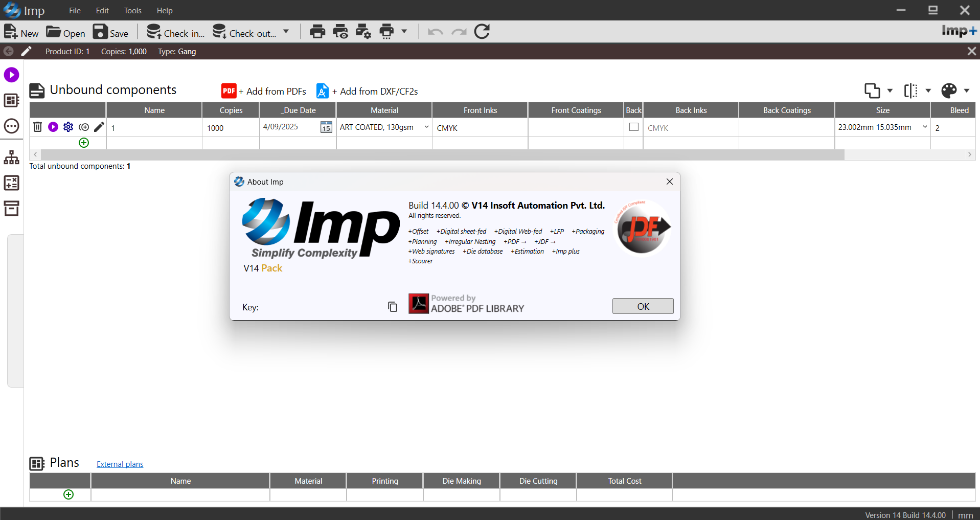Image resolution: width=980 pixels, height=520 pixels.
Task: Save the current job
Action: click(x=110, y=32)
